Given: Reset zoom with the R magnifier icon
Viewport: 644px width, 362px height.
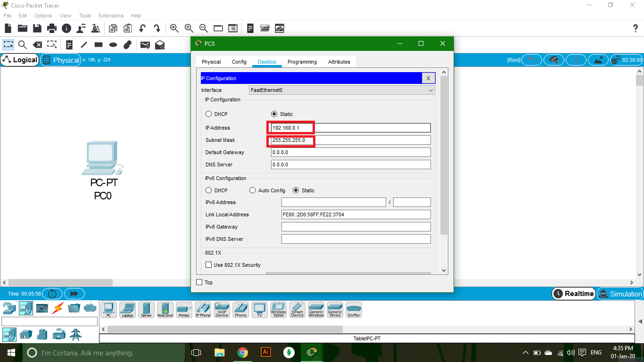Looking at the screenshot, I should pyautogui.click(x=189, y=28).
